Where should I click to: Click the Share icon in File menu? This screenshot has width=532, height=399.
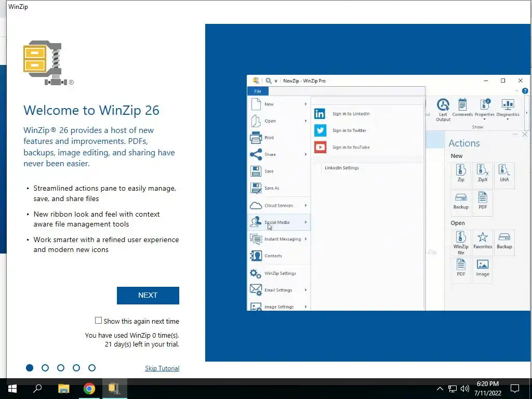256,154
